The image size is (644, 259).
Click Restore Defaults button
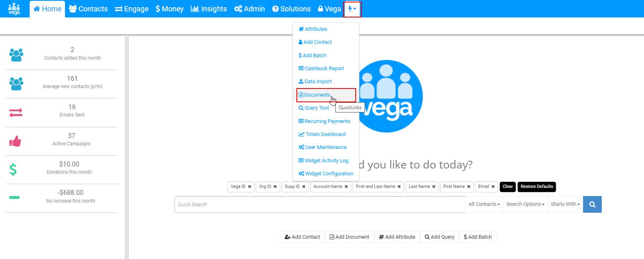click(x=537, y=187)
